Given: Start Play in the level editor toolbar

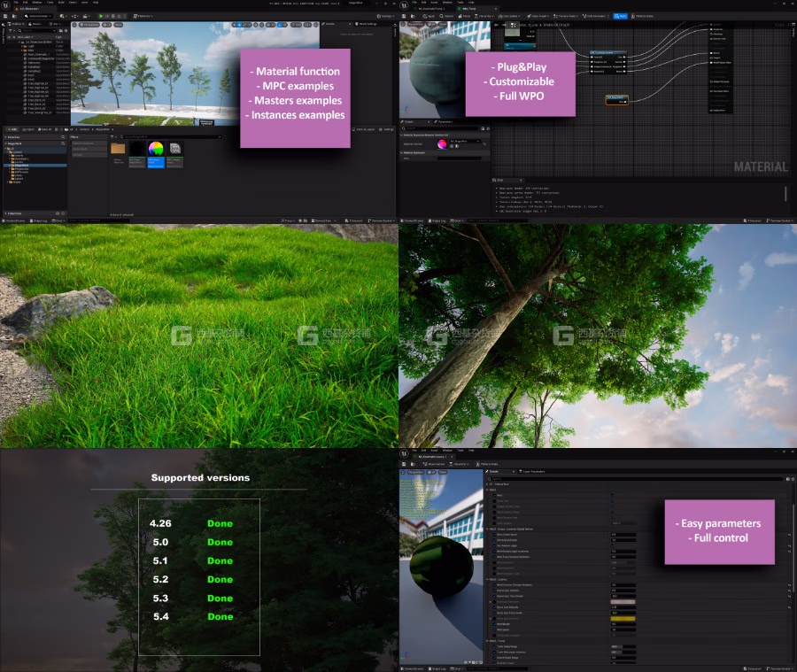Looking at the screenshot, I should pyautogui.click(x=101, y=16).
